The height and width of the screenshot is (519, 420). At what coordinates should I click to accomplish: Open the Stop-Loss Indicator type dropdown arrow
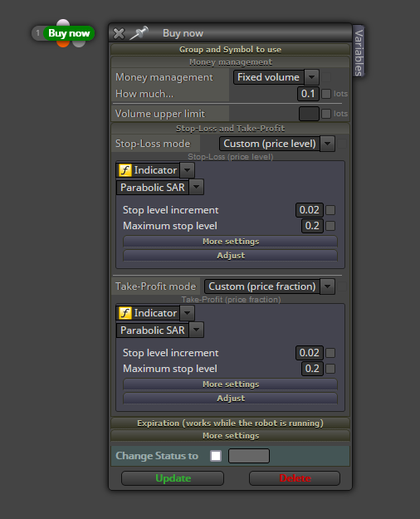(x=187, y=170)
